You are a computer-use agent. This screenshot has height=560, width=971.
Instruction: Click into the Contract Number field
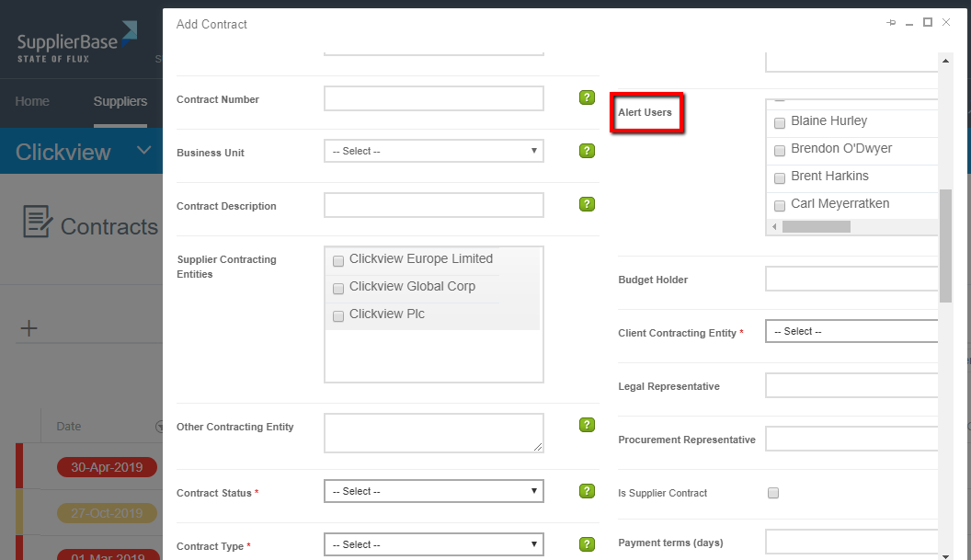click(x=433, y=98)
